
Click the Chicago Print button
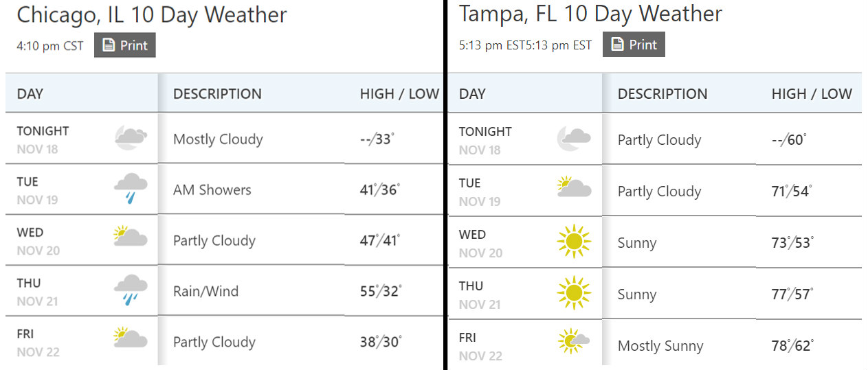(x=125, y=45)
